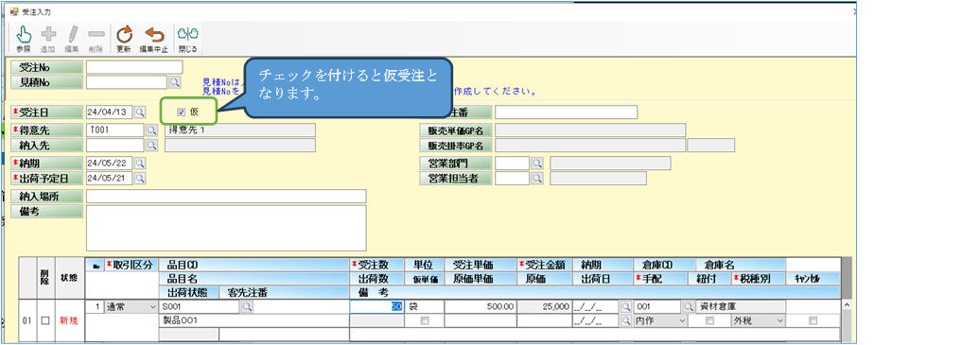Click the grid scrollbar up arrow
This screenshot has height=345, width=980.
tap(847, 305)
